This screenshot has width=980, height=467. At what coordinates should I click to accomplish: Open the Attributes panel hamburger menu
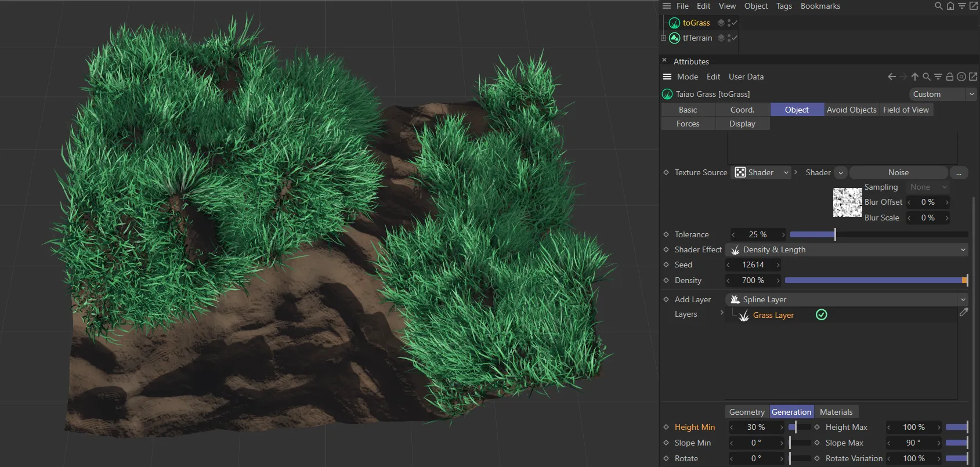pos(667,77)
